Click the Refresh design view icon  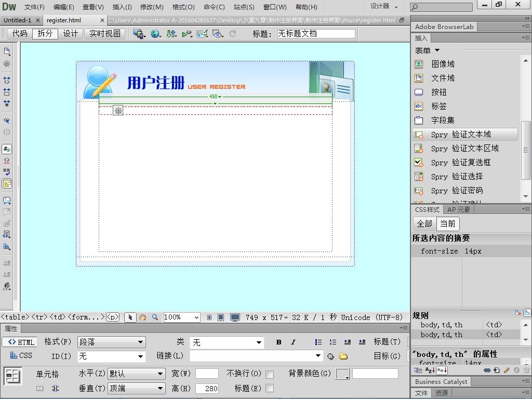[x=233, y=34]
